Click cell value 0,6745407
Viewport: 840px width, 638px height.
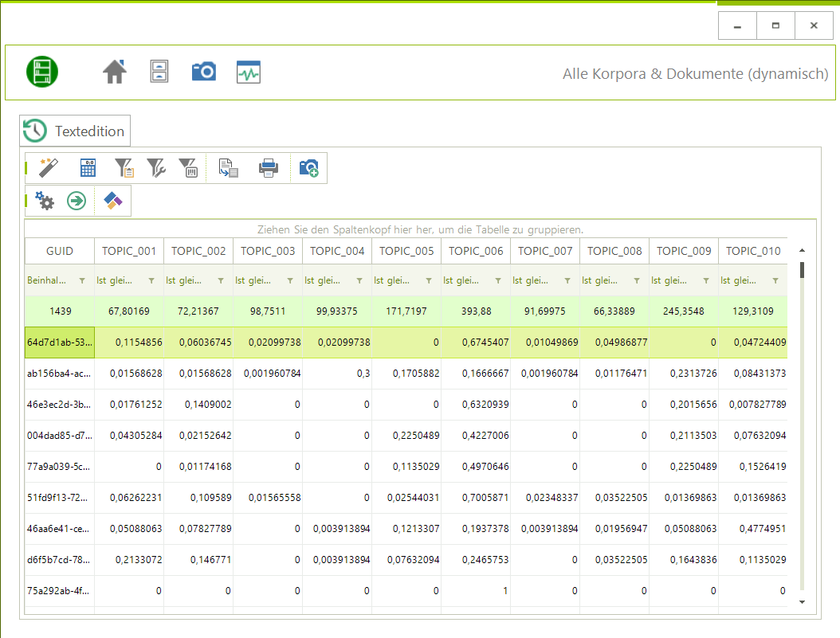(x=476, y=342)
